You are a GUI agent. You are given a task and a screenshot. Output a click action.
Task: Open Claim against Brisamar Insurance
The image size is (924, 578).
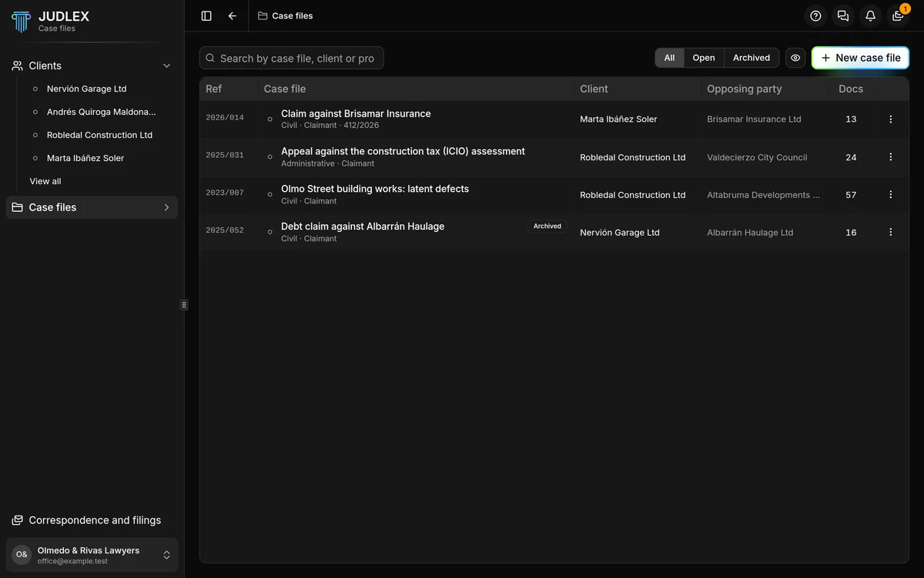356,113
